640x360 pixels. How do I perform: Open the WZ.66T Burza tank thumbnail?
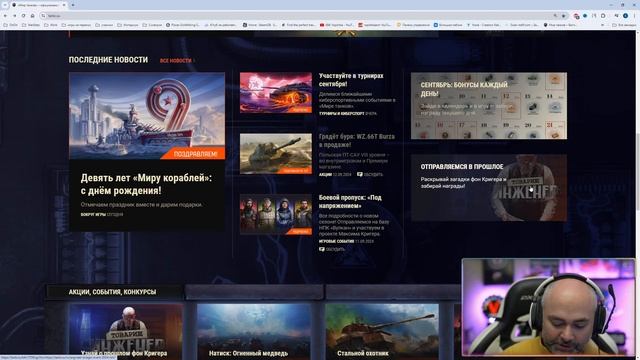pos(276,153)
